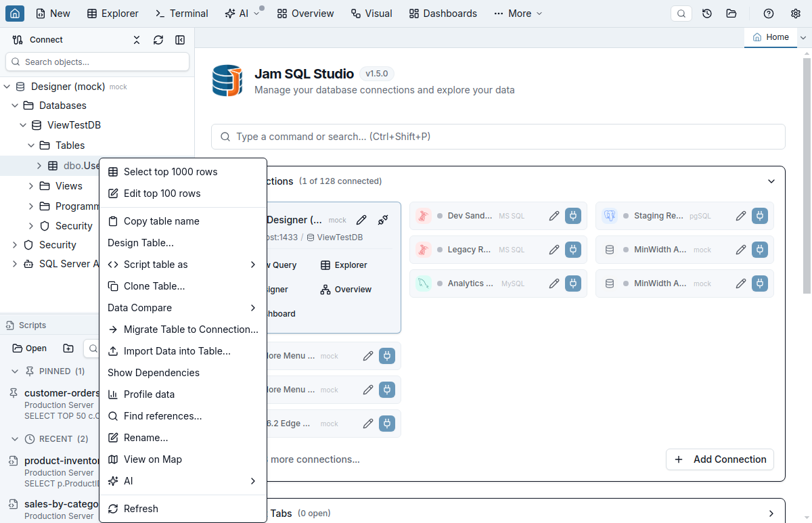812x523 pixels.
Task: Click the Open button in the Scripts panel
Action: 30,348
